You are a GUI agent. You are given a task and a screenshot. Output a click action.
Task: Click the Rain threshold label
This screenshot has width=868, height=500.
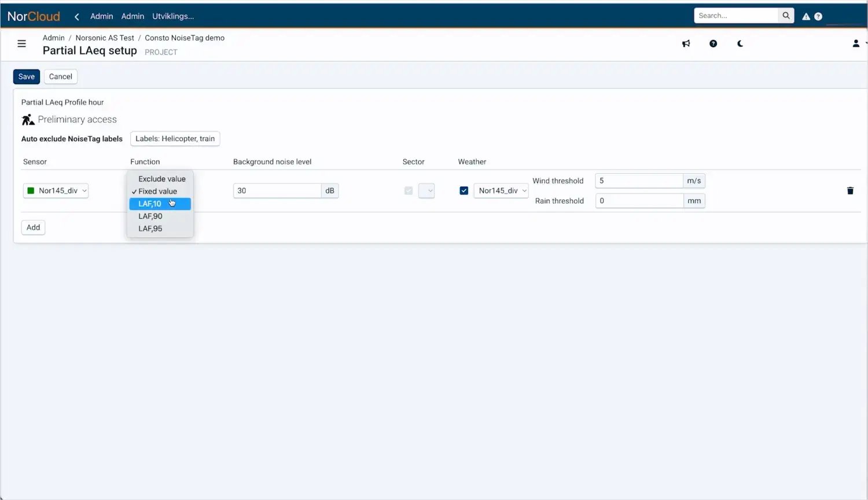(x=560, y=201)
